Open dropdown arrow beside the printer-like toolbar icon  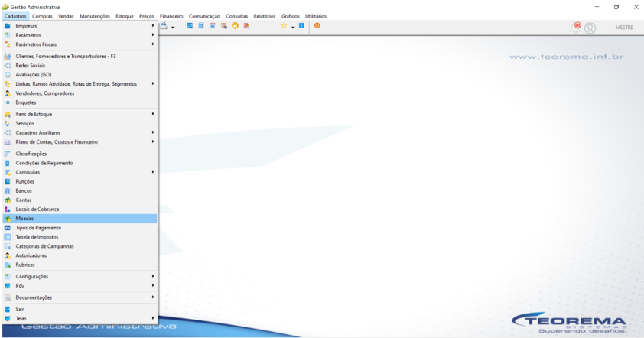[173, 27]
